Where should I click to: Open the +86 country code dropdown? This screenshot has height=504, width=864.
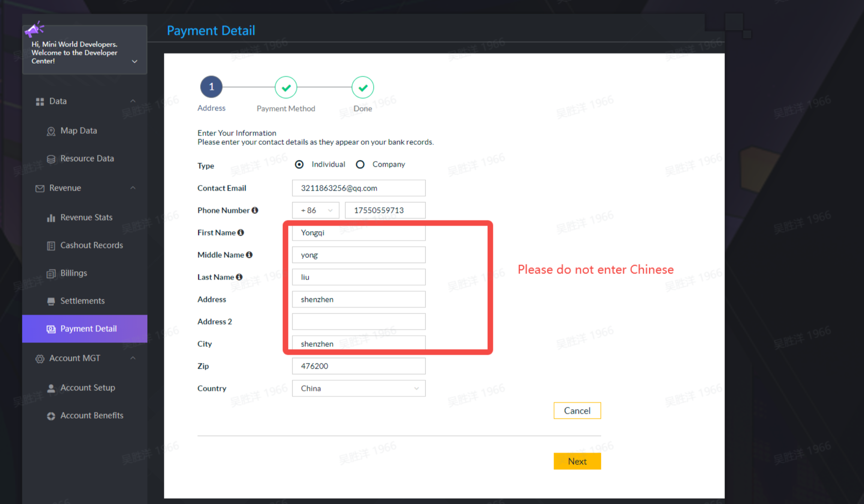pyautogui.click(x=315, y=210)
